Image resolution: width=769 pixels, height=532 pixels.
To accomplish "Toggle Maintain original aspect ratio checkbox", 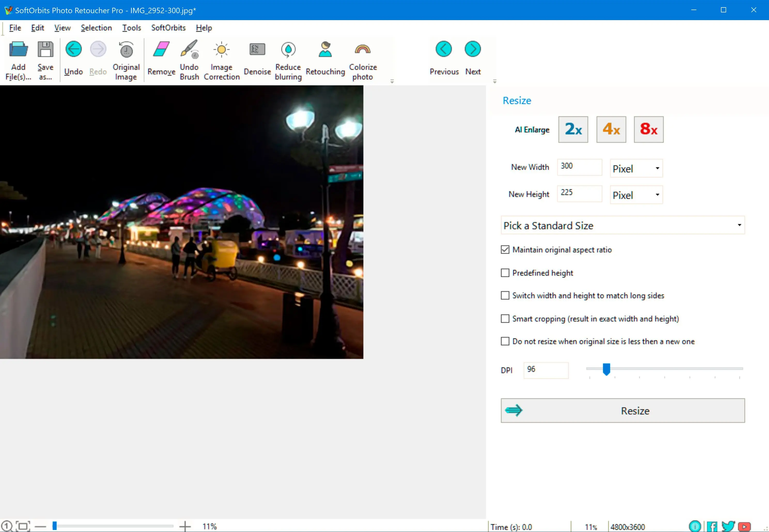I will click(505, 250).
